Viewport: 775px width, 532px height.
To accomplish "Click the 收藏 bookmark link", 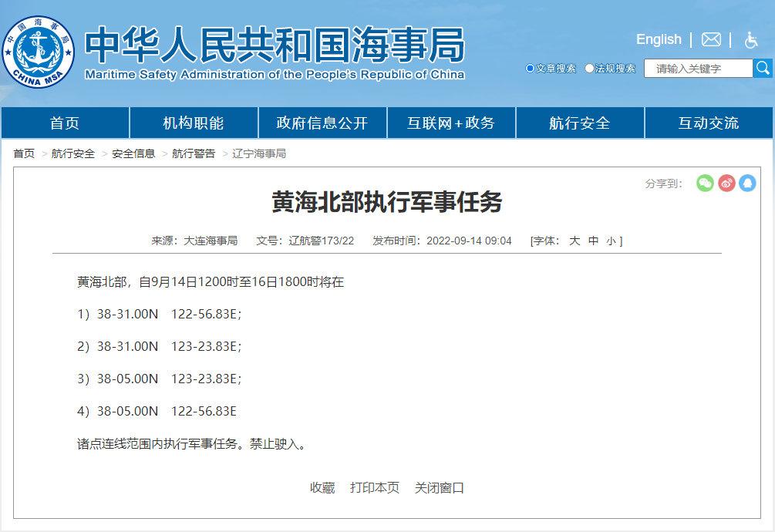I will [322, 487].
